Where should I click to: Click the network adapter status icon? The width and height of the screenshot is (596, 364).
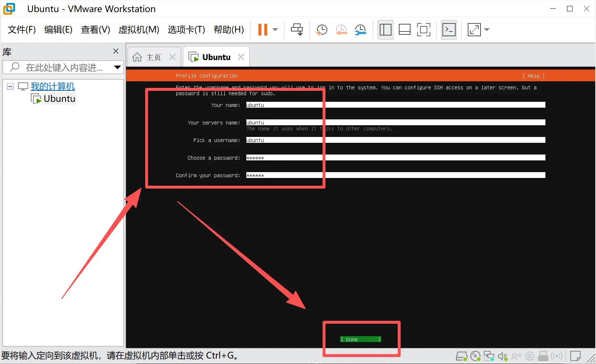point(489,356)
